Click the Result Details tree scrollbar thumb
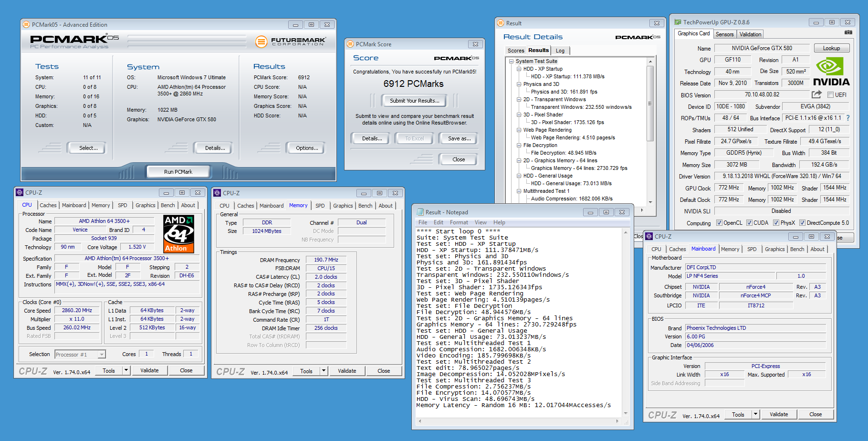Viewport: 868px width, 441px height. tap(650, 103)
